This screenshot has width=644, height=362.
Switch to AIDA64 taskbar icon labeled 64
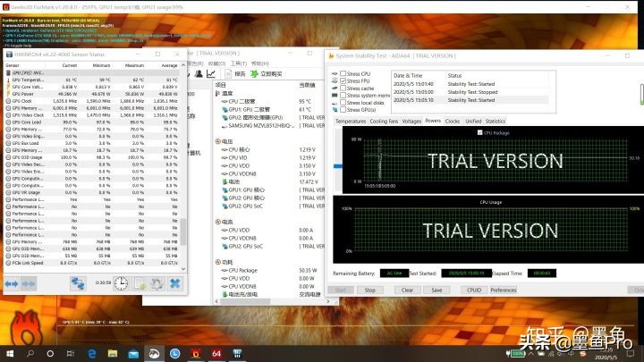click(x=216, y=353)
